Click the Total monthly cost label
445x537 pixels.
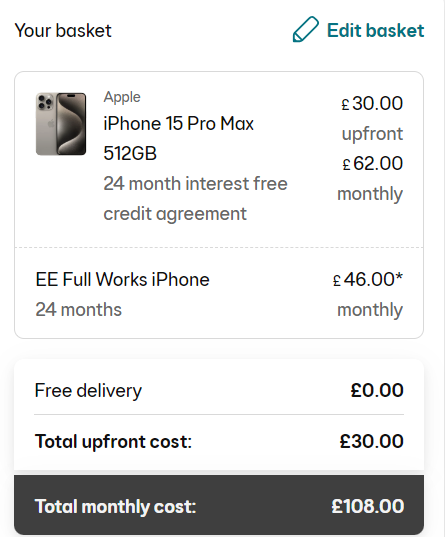[115, 506]
